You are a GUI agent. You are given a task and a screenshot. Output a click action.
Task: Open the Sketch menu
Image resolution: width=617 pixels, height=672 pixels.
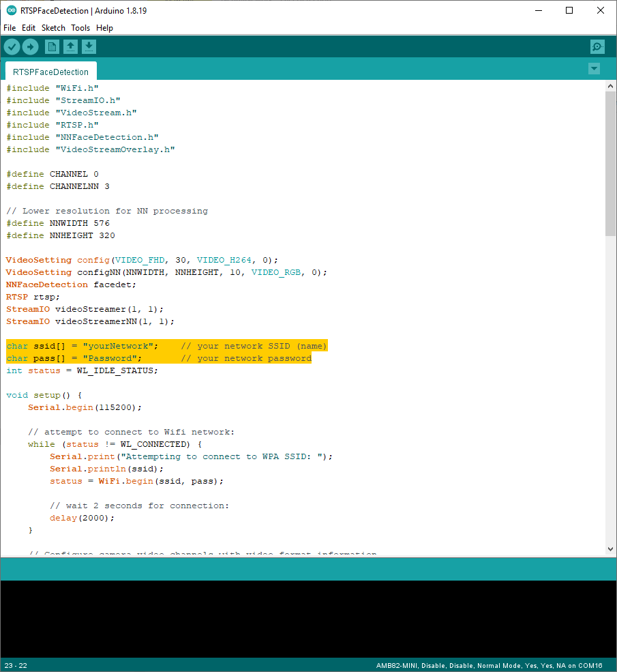53,28
